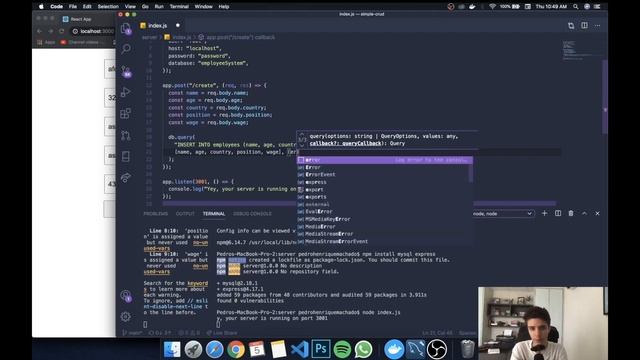Click the localhost address bar in Chrome
The height and width of the screenshot is (360, 640).
[x=93, y=31]
